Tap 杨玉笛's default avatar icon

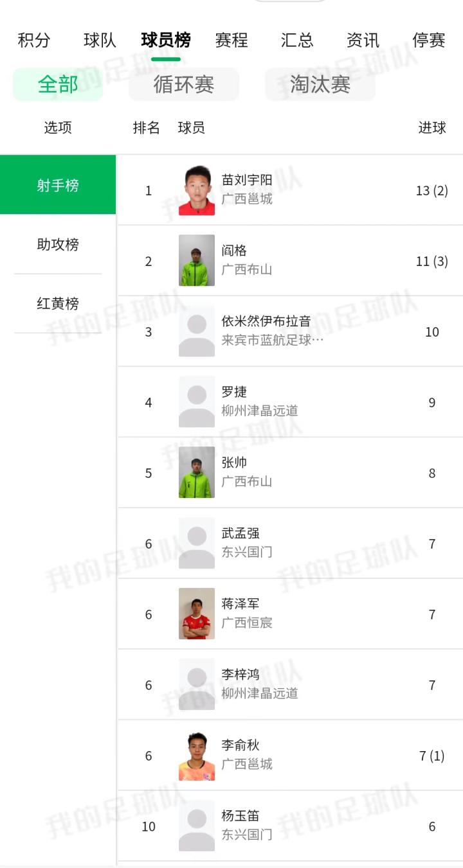(197, 826)
